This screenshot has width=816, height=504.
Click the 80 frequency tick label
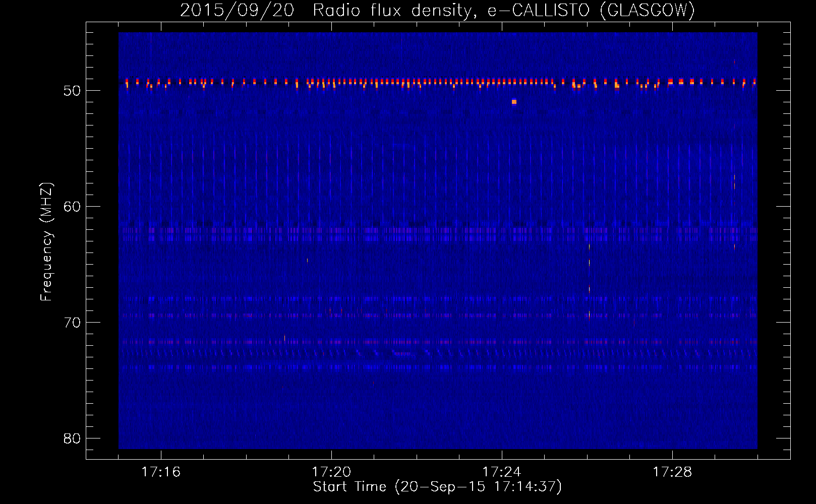(x=72, y=438)
